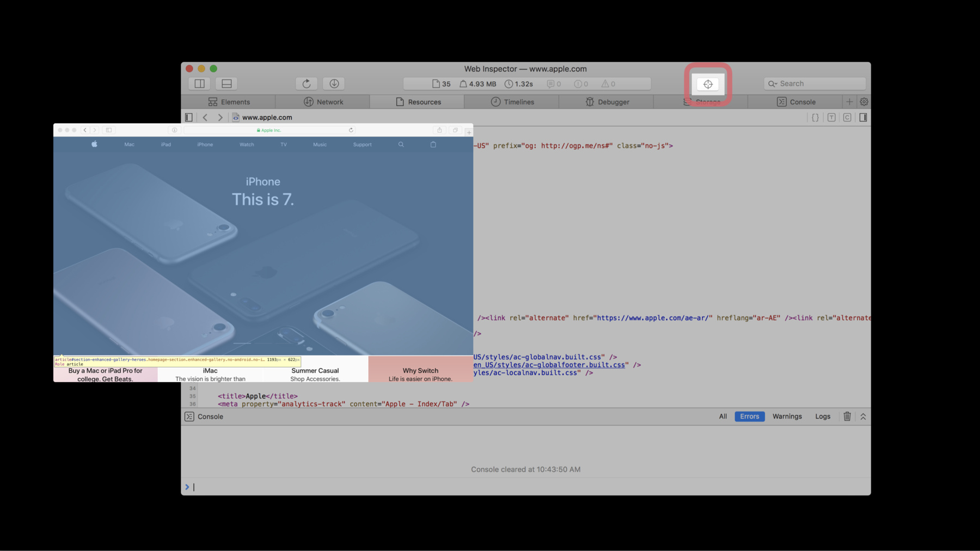Open the iMac promo tile
The image size is (980, 551).
point(210,374)
